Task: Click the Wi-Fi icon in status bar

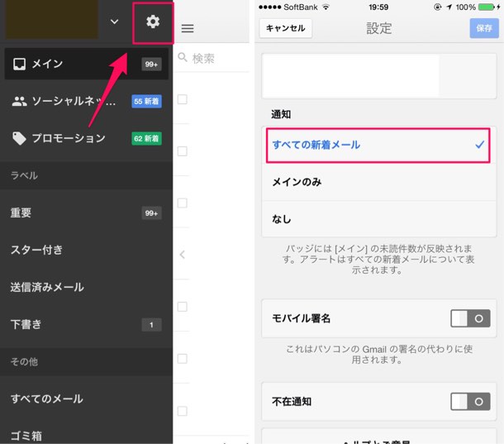Action: (x=326, y=7)
